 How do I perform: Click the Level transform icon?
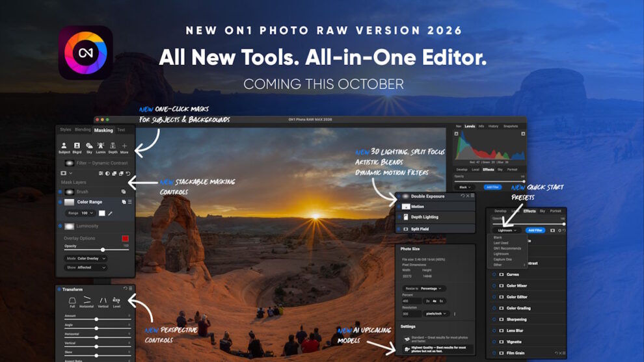tap(116, 301)
